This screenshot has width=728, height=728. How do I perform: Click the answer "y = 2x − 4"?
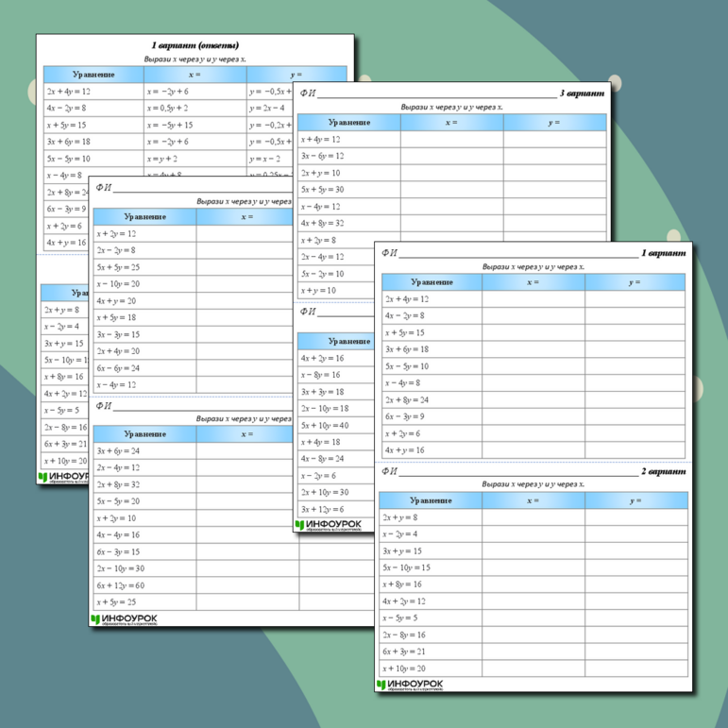[266, 109]
